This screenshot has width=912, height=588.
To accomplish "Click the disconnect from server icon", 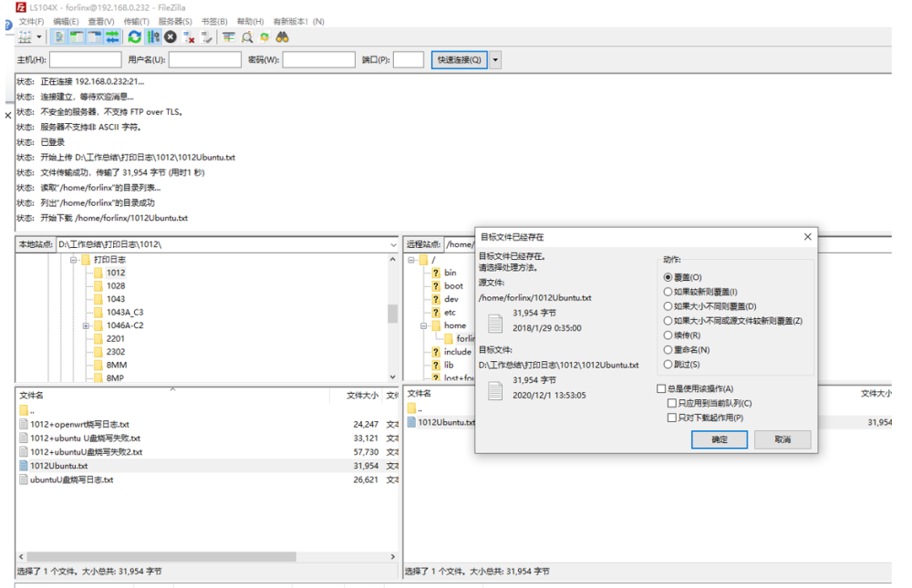I will coord(189,37).
